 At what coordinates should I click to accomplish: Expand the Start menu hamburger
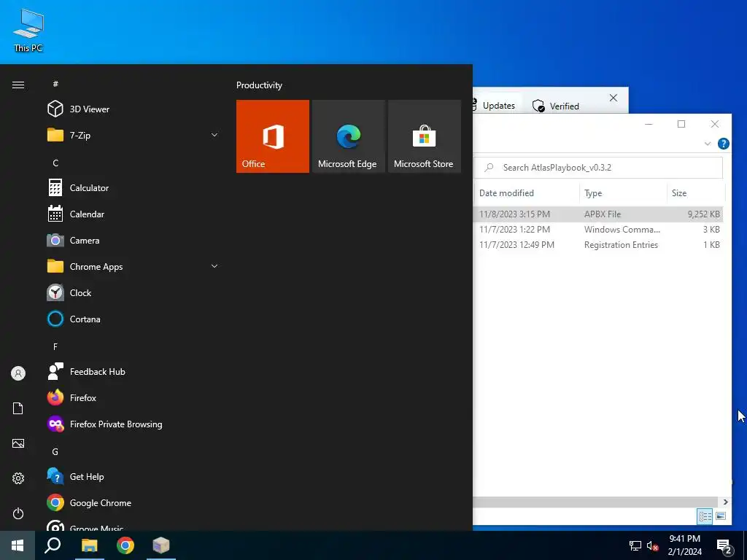(18, 85)
